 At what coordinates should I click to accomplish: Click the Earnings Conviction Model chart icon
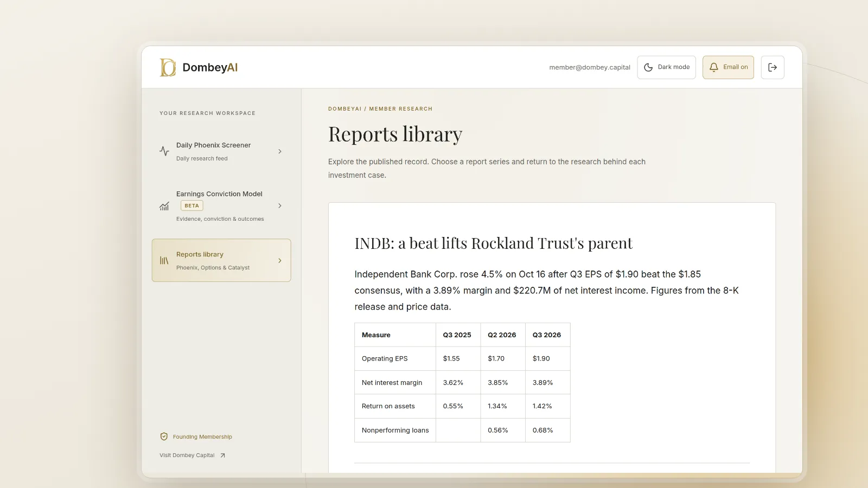[164, 206]
